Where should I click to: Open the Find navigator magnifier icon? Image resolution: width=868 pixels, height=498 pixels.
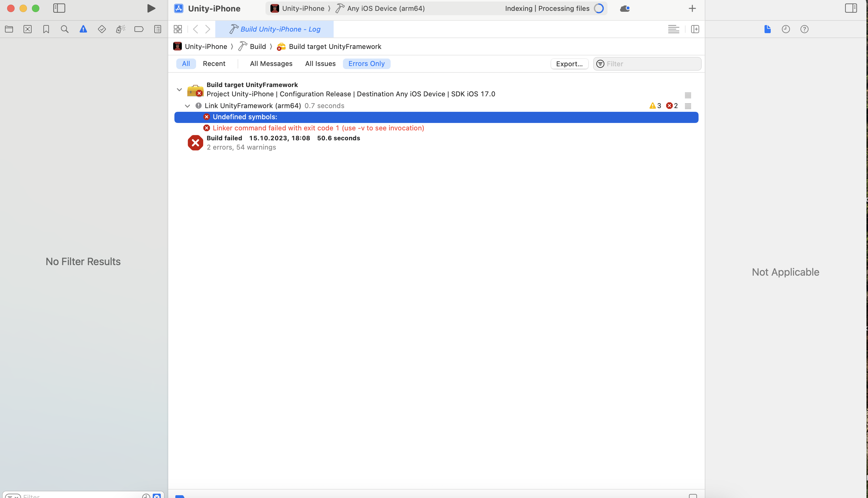coord(64,29)
